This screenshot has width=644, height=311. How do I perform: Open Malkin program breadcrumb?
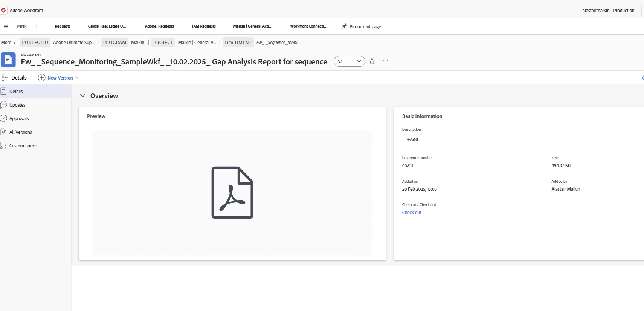pos(137,43)
